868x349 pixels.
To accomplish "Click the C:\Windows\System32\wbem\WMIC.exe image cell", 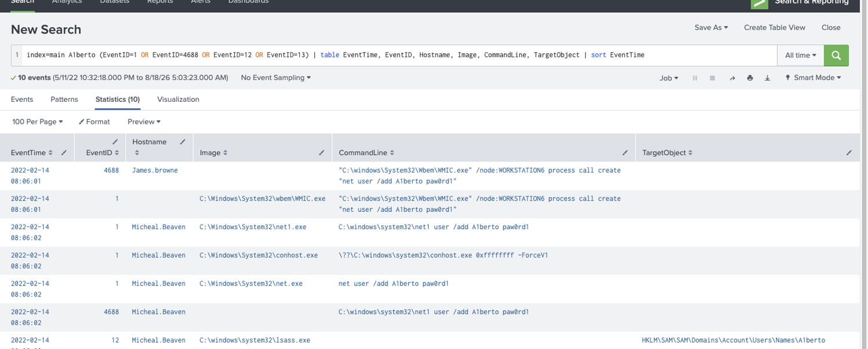I will (x=262, y=199).
